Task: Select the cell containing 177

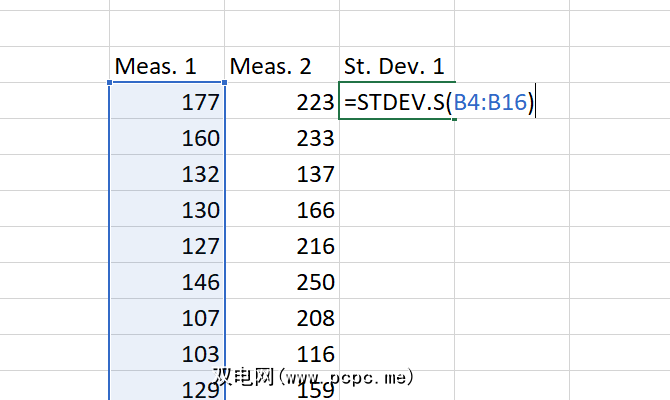Action: pos(167,102)
